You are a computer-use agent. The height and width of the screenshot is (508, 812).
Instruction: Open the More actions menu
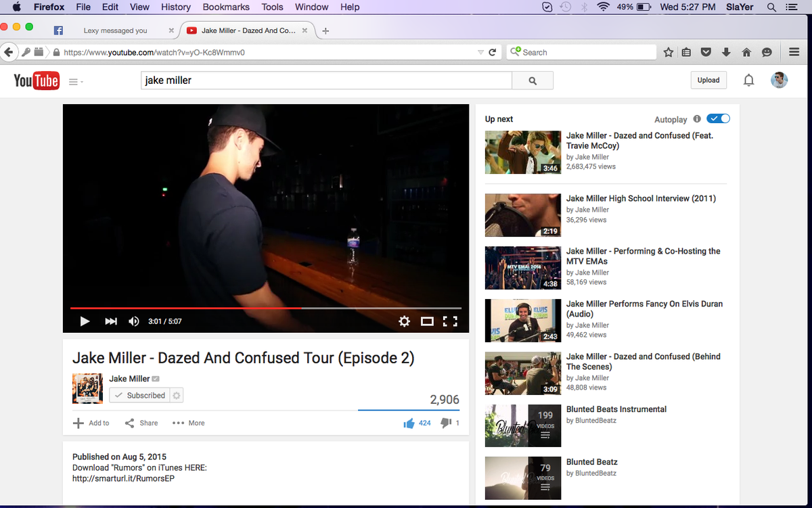point(189,423)
